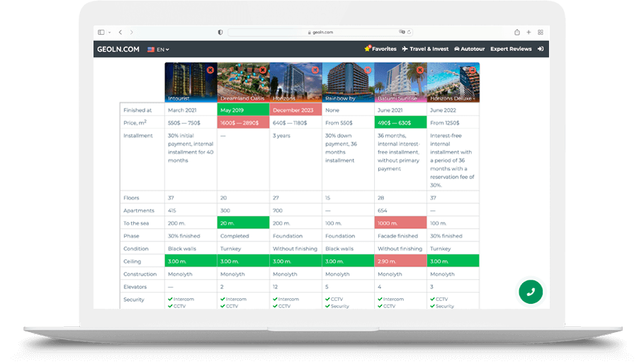644x364 pixels.
Task: Remove Dreamland Oasis from the comparison
Action: (x=263, y=70)
